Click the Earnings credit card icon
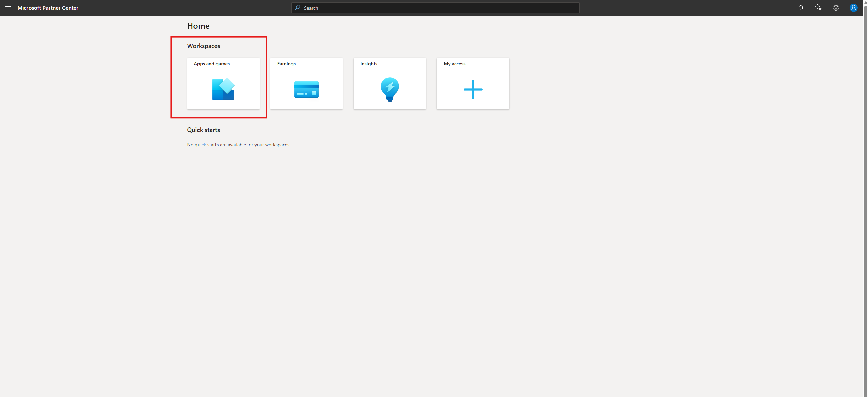Viewport: 868px width, 397px height. click(306, 90)
